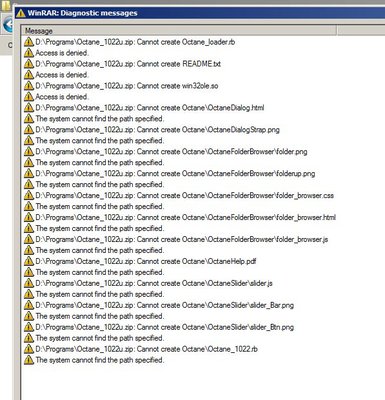Screen dimensions: 385x400
Task: Click warning icon beside OctaneDialog.html message
Action: click(29, 108)
